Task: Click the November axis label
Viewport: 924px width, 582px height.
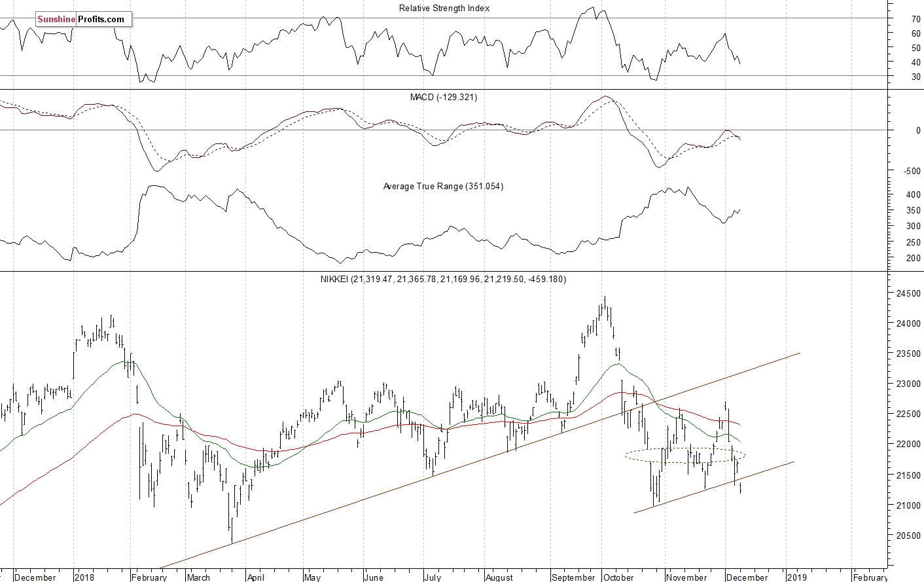Action: [686, 577]
